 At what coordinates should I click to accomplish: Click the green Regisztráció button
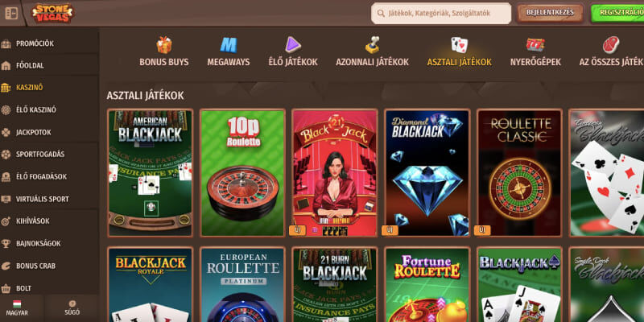pos(617,13)
